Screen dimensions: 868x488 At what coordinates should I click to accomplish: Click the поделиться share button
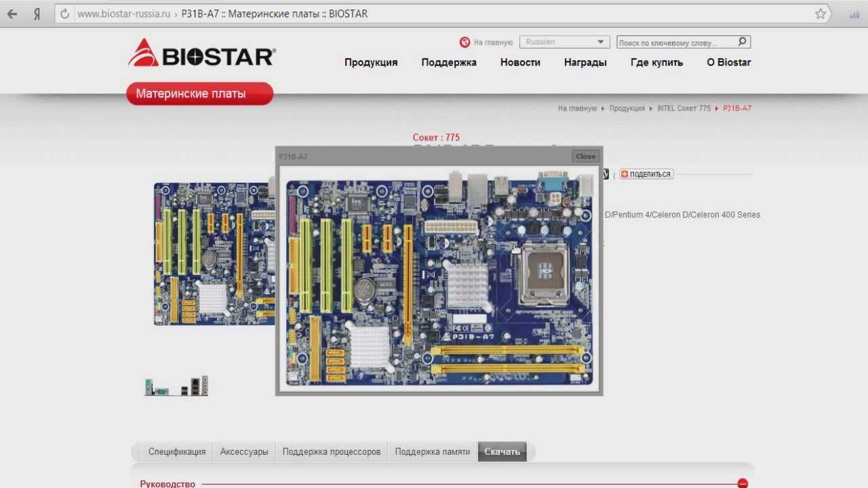[x=646, y=174]
